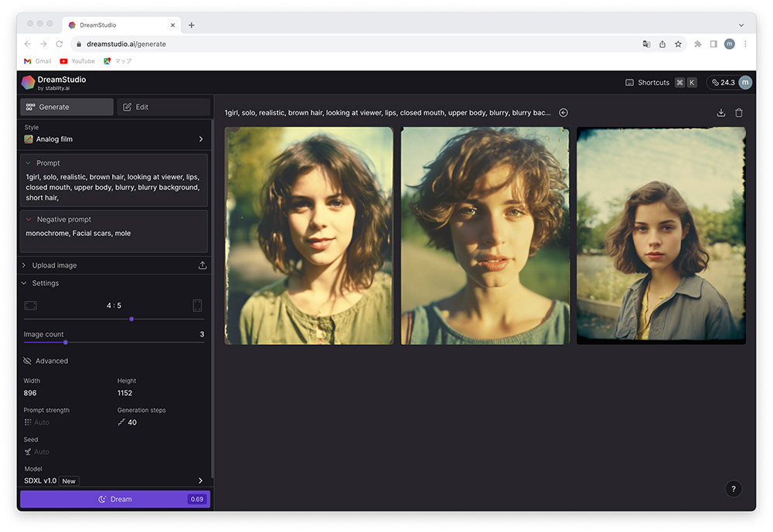Click the help question mark button
The image size is (773, 532).
tap(734, 489)
